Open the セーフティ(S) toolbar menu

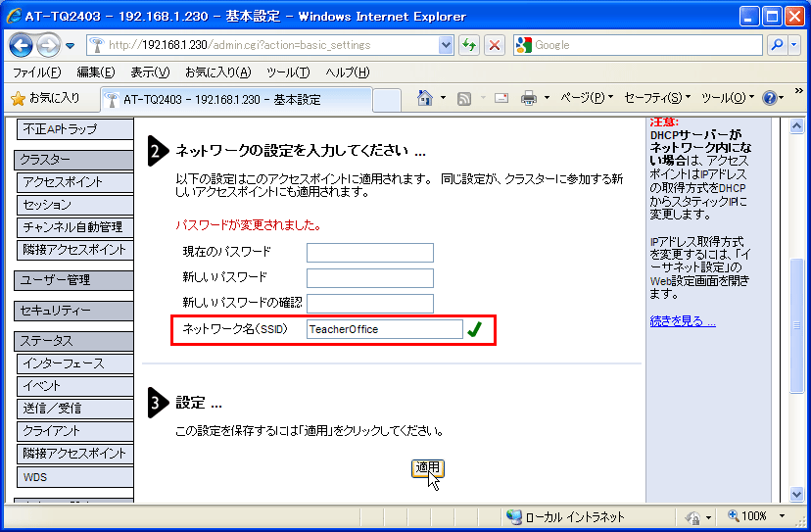657,97
